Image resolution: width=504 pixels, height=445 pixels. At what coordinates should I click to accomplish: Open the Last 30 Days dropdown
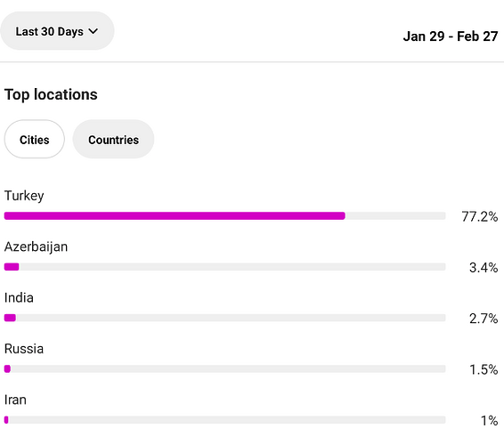(57, 31)
